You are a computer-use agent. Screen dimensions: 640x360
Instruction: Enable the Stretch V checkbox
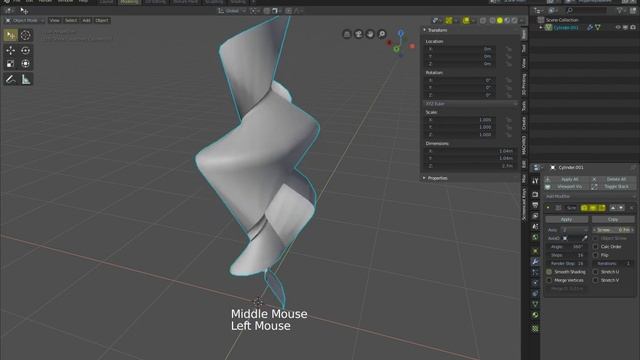(596, 280)
